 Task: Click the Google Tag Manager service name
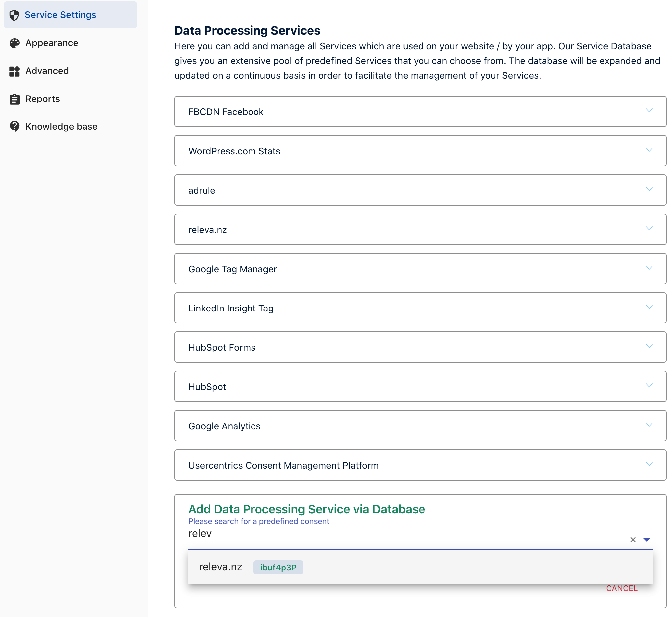(x=233, y=269)
